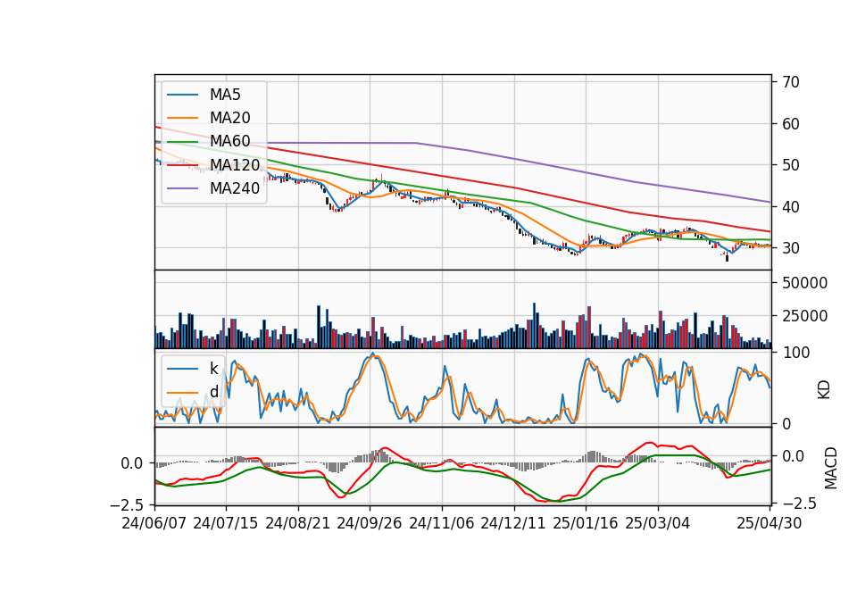Click the volume axis value 50000
Image resolution: width=857 pixels, height=616 pixels.
805,283
